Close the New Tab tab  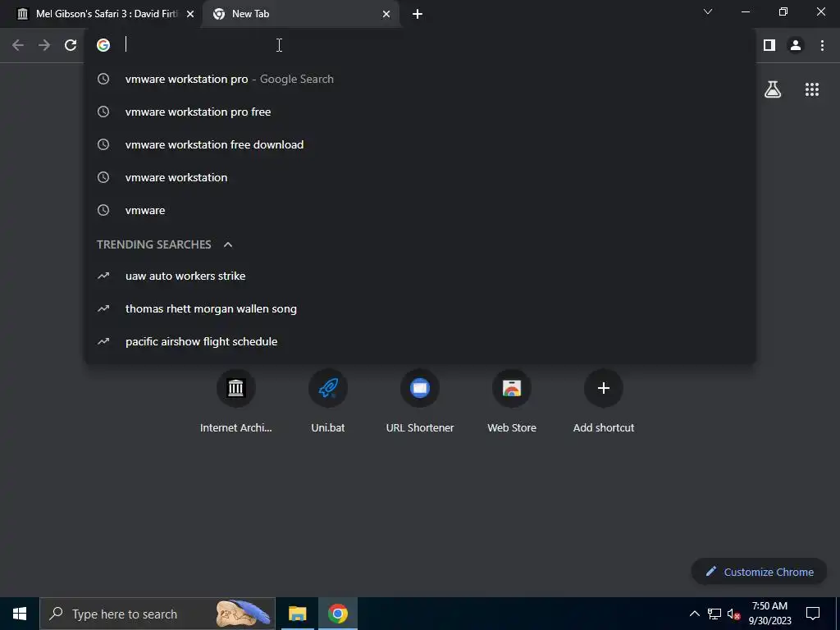click(386, 14)
